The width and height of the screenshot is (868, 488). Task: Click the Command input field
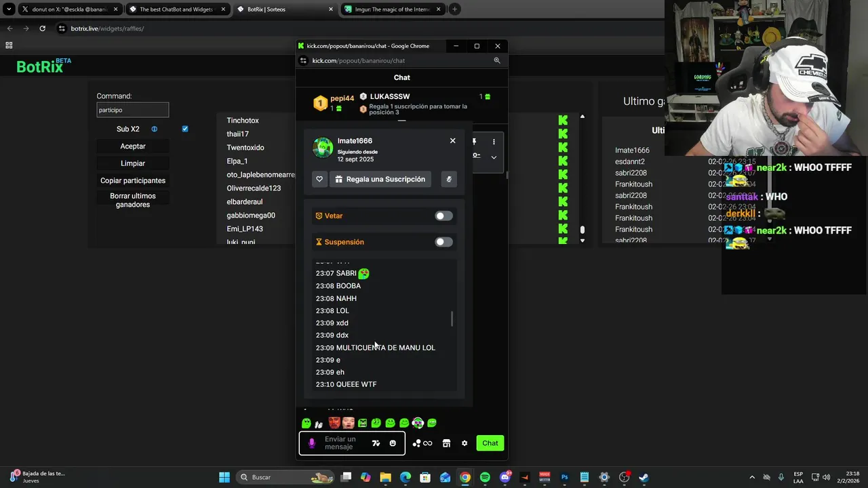tap(132, 110)
